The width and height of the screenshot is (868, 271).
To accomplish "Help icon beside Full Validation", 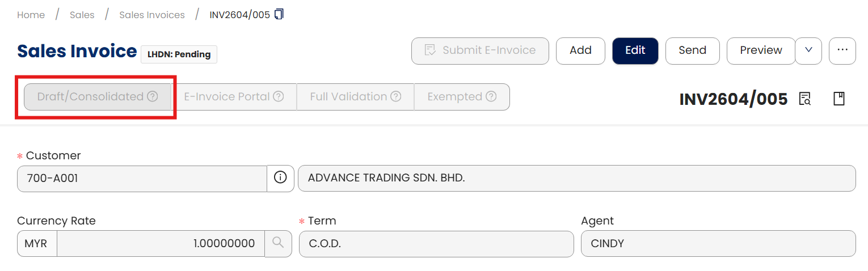I will (x=396, y=96).
